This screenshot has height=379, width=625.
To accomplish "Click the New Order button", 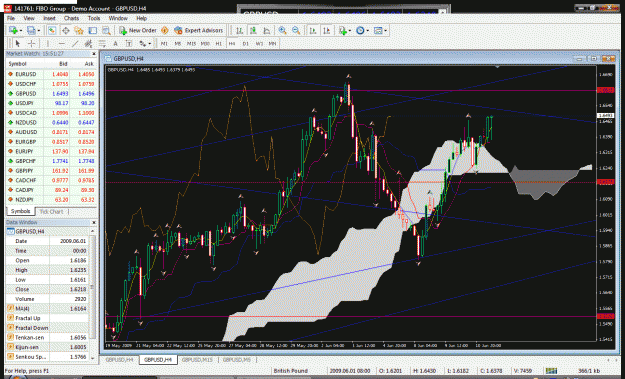I will click(138, 30).
